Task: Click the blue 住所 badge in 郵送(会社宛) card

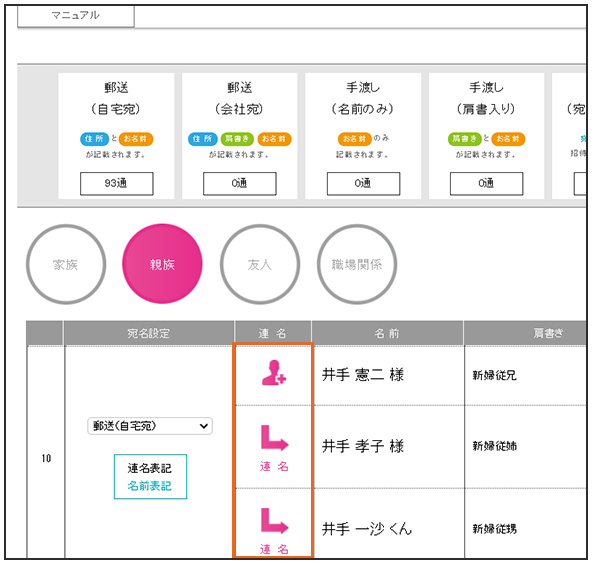Action: pos(203,139)
